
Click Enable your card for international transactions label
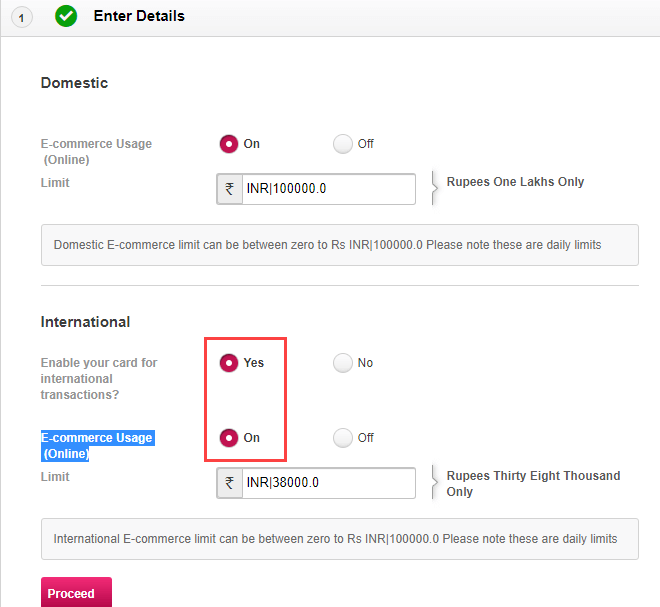click(x=99, y=379)
